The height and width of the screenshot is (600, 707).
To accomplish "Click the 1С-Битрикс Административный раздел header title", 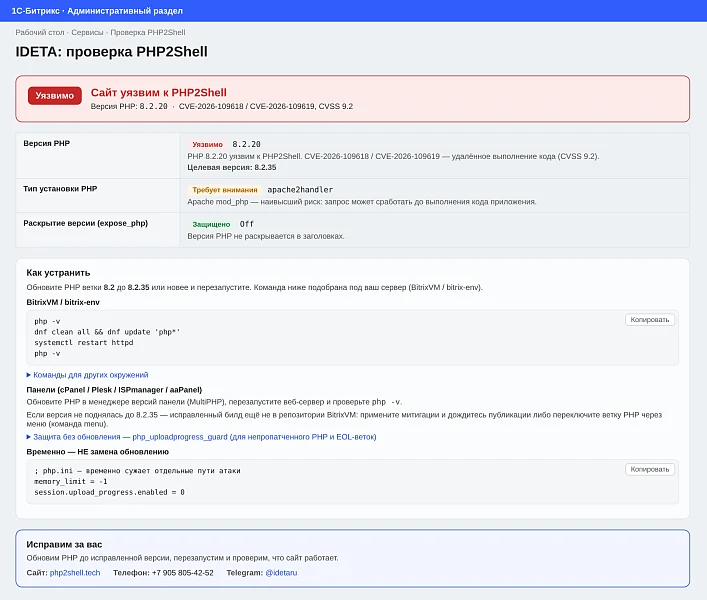I will (x=97, y=11).
